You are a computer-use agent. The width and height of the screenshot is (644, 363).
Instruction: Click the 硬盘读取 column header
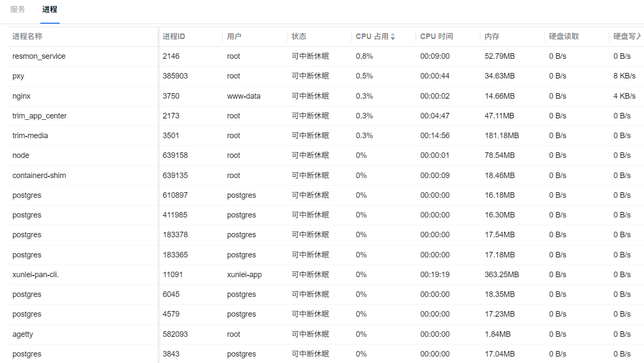564,36
